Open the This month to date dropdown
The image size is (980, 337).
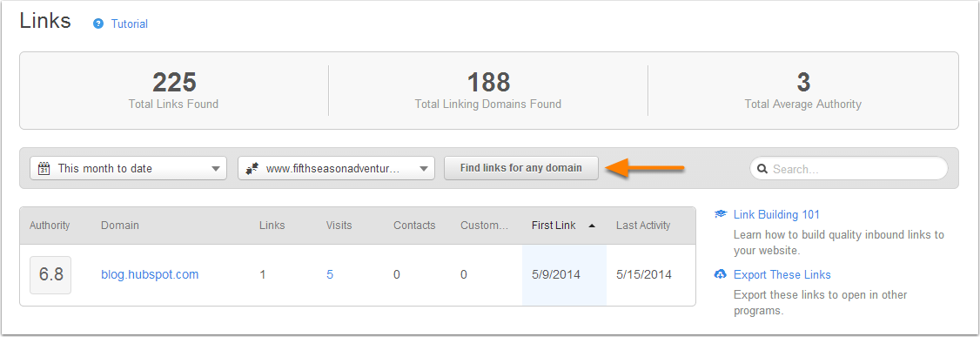tap(128, 168)
